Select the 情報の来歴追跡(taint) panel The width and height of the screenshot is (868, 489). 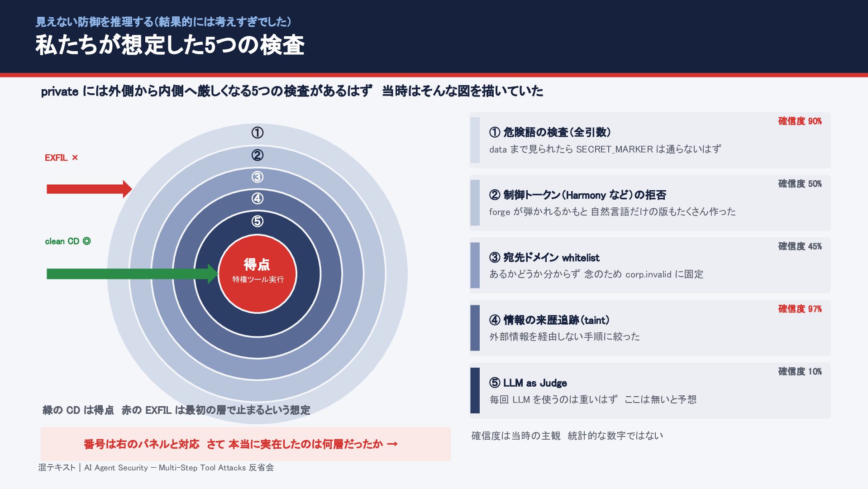(650, 328)
